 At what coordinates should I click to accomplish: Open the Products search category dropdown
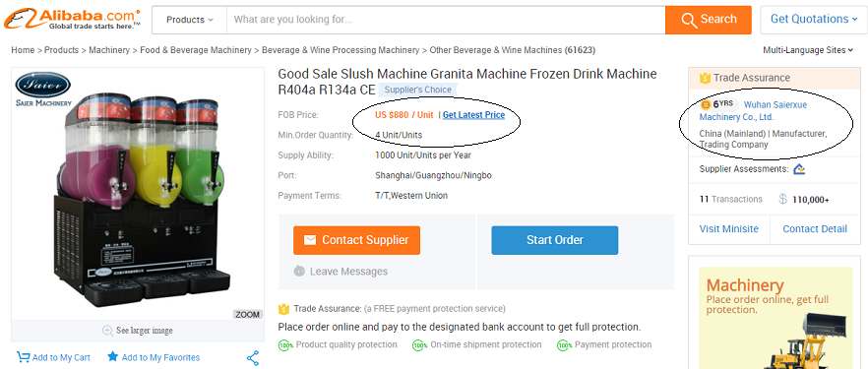coord(189,20)
